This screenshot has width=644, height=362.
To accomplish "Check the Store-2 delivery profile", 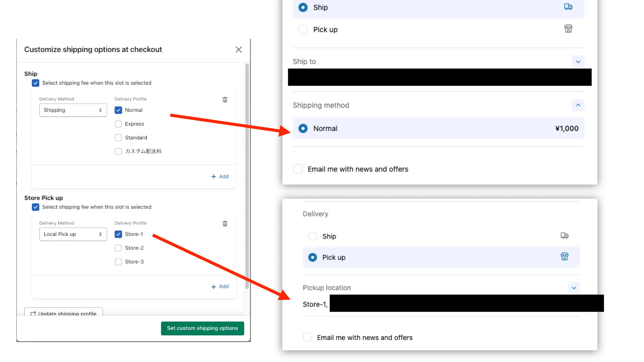I will [x=118, y=248].
